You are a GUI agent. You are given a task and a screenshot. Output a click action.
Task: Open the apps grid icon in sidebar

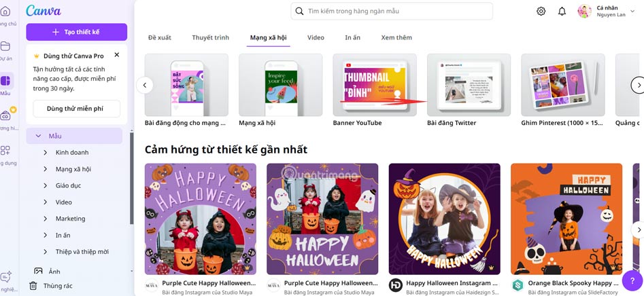5,151
